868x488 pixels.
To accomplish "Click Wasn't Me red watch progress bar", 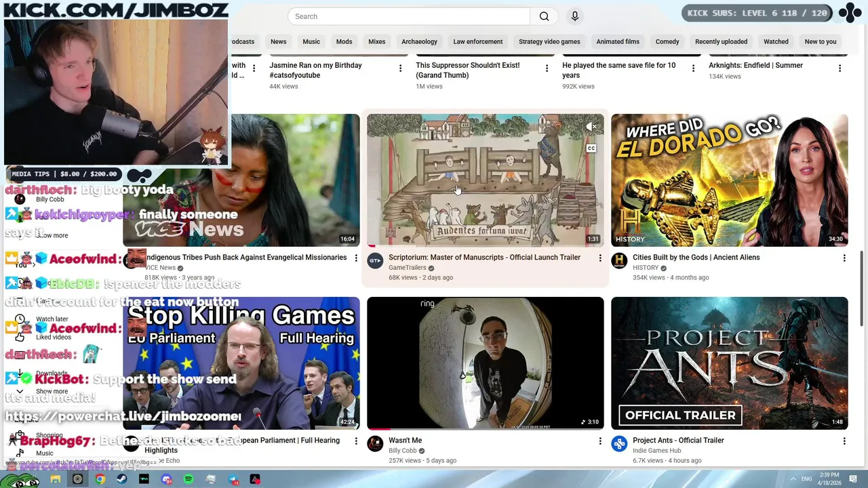I will tap(378, 429).
